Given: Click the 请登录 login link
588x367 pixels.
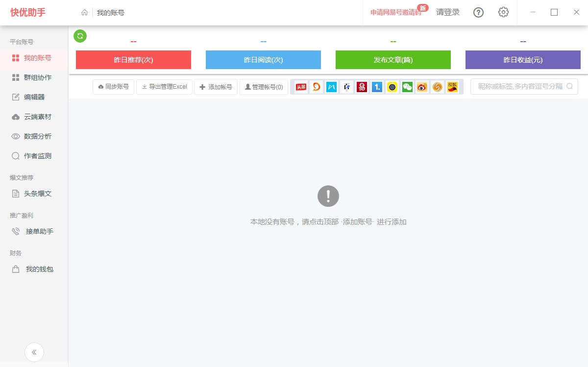Looking at the screenshot, I should (448, 12).
